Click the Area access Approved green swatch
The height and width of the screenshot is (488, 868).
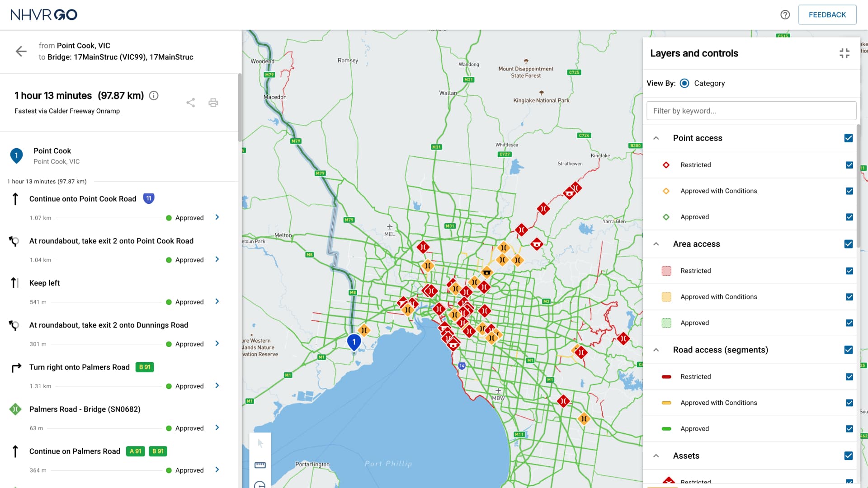point(666,323)
